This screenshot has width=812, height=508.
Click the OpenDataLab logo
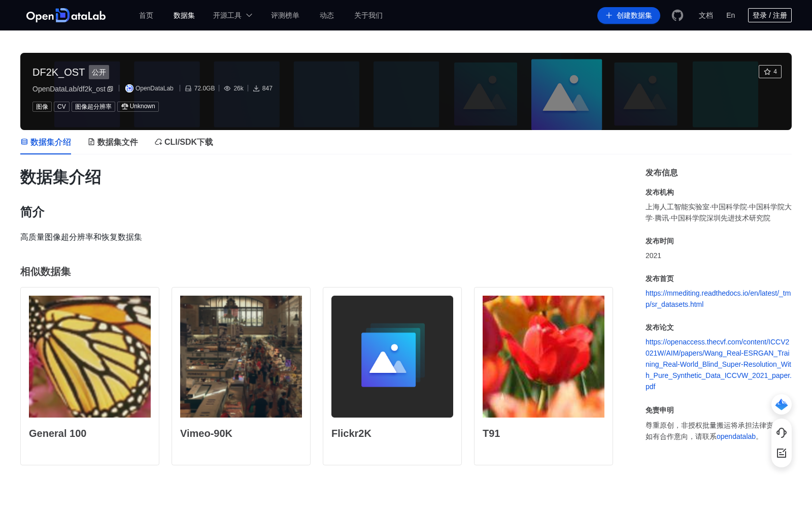click(66, 15)
